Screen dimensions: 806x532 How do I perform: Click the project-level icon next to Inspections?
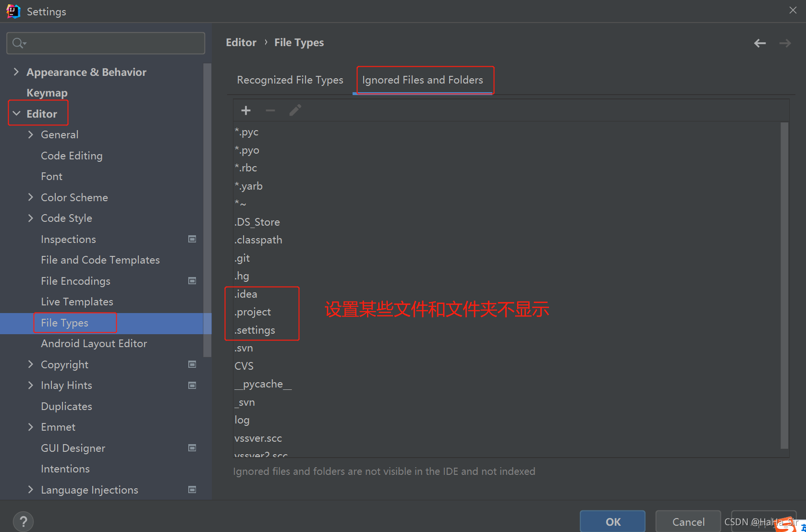point(192,239)
